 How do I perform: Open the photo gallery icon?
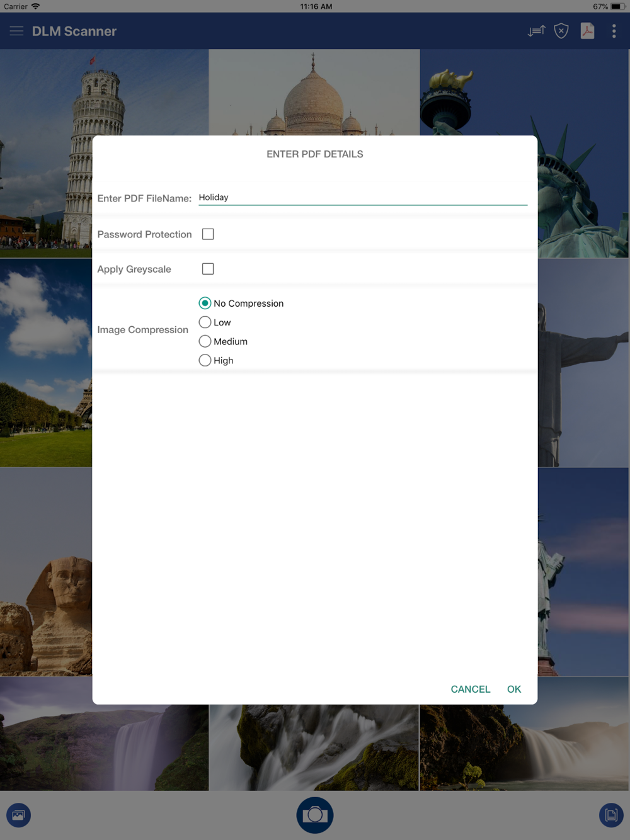[x=18, y=815]
